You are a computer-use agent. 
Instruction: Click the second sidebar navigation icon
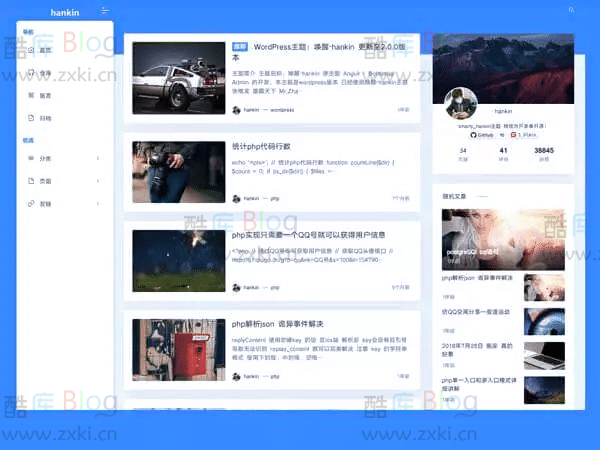(x=31, y=72)
